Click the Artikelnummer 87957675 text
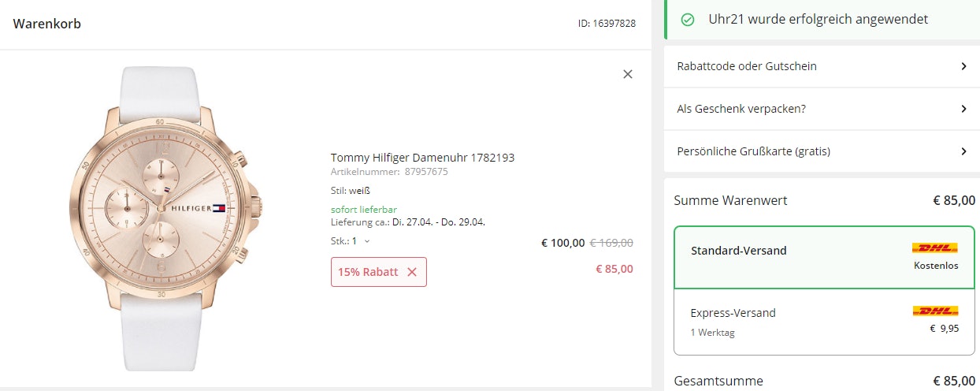 pyautogui.click(x=389, y=172)
